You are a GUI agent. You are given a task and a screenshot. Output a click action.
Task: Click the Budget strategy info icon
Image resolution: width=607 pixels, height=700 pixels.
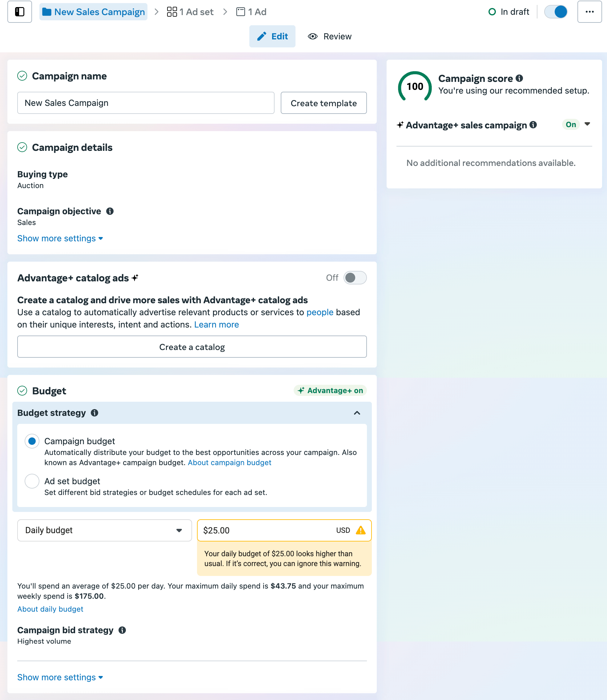(x=95, y=413)
